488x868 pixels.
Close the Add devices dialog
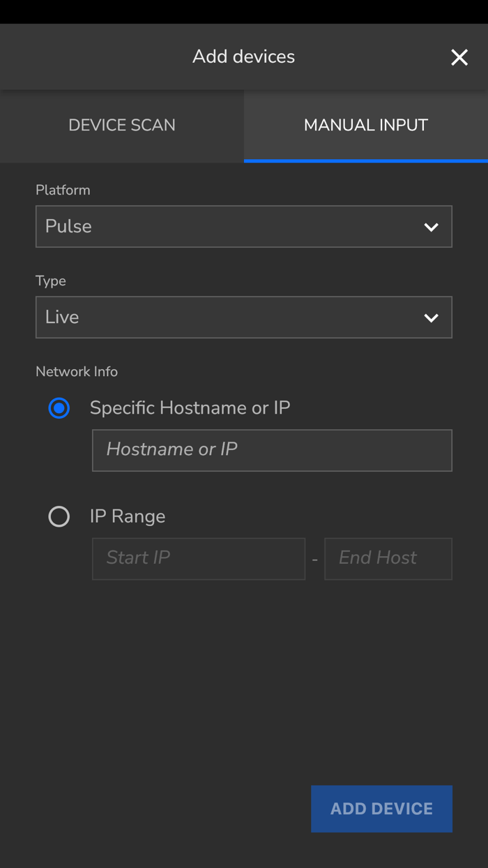coord(459,57)
